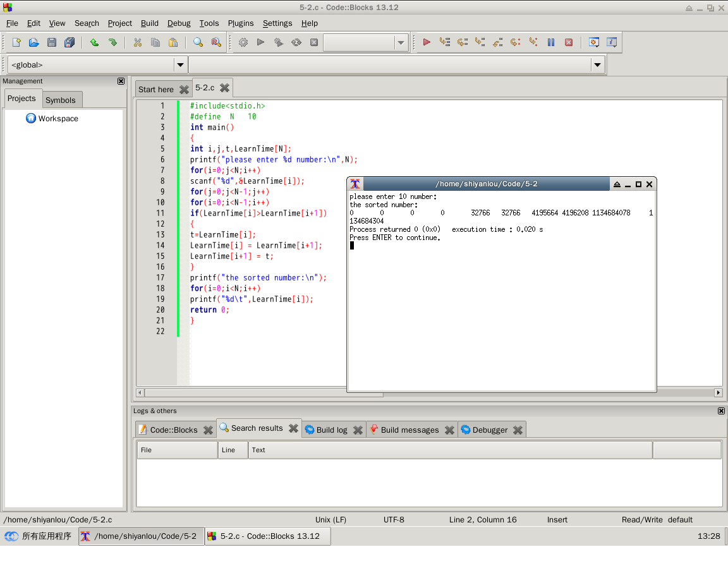Switch to the Symbols tab

(61, 100)
